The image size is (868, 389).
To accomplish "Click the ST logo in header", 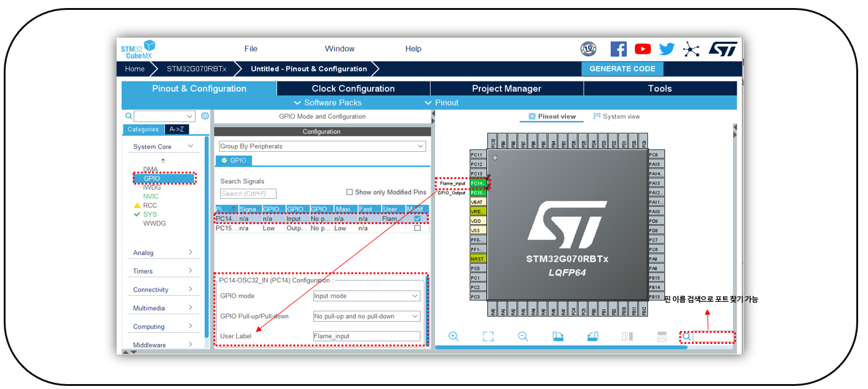I will click(x=722, y=49).
